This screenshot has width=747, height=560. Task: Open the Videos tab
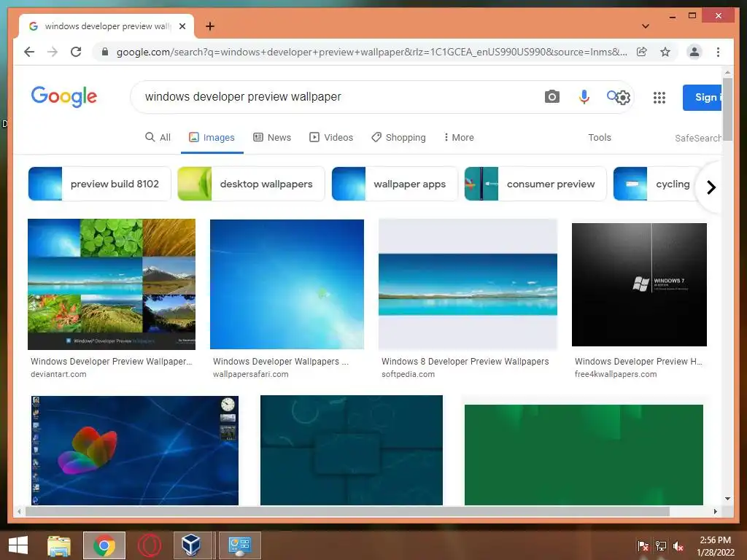(331, 138)
